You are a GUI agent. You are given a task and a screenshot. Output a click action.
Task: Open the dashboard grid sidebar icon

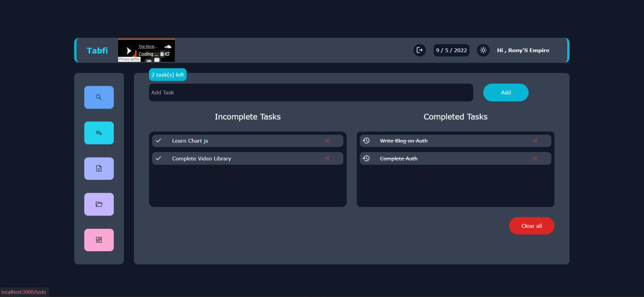[99, 240]
